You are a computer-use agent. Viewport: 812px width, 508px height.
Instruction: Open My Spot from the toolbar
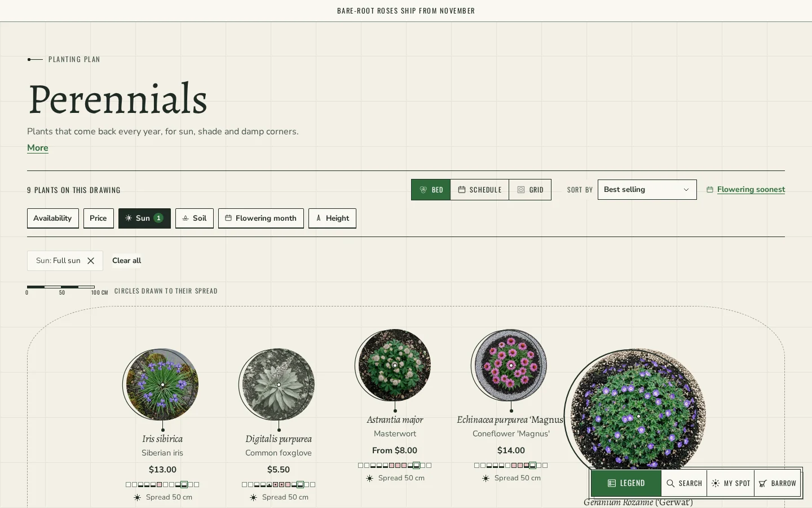coord(731,483)
